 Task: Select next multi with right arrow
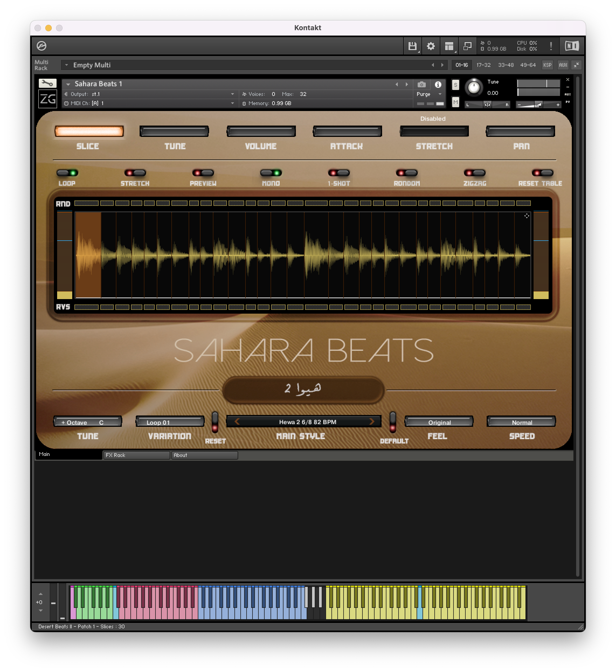[x=442, y=65]
